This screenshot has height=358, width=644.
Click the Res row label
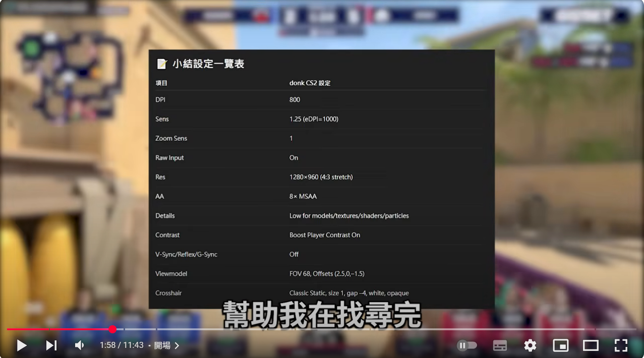pyautogui.click(x=160, y=177)
